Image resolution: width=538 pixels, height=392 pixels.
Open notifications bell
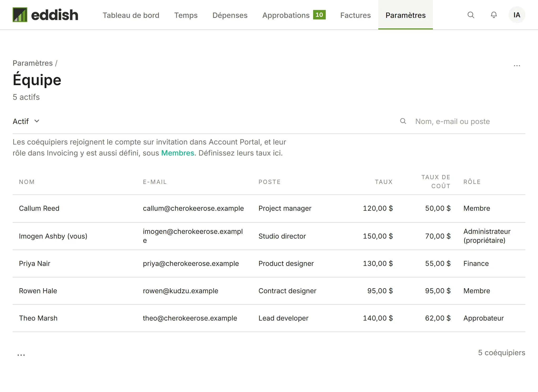coord(494,15)
